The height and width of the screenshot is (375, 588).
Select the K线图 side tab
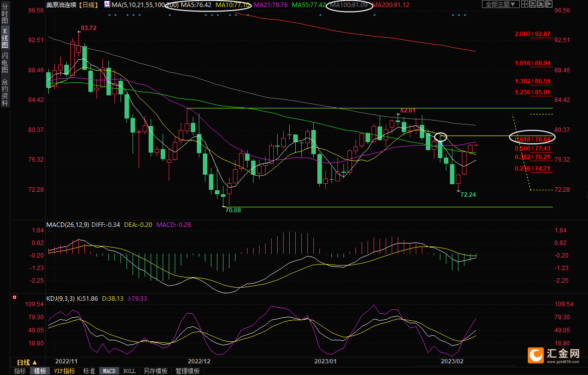coord(5,38)
